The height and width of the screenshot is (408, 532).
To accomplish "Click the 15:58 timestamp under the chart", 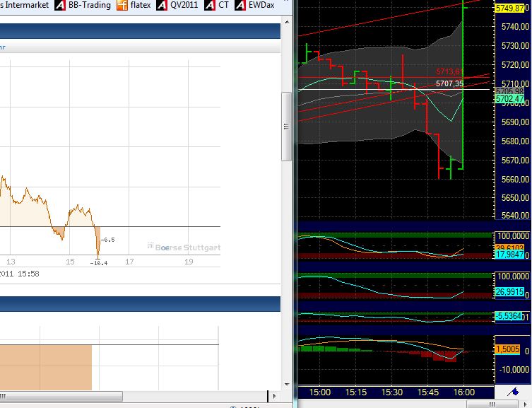I will click(28, 274).
